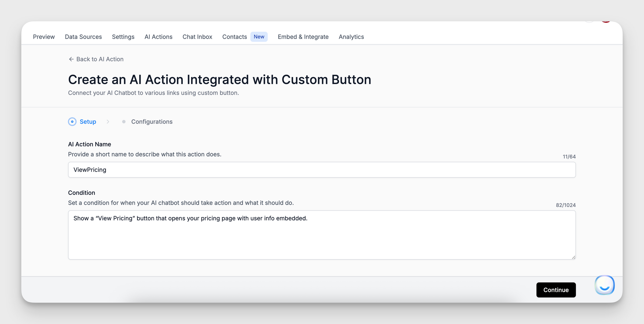The width and height of the screenshot is (644, 324).
Task: Click inside the Condition textarea
Action: pos(322,235)
